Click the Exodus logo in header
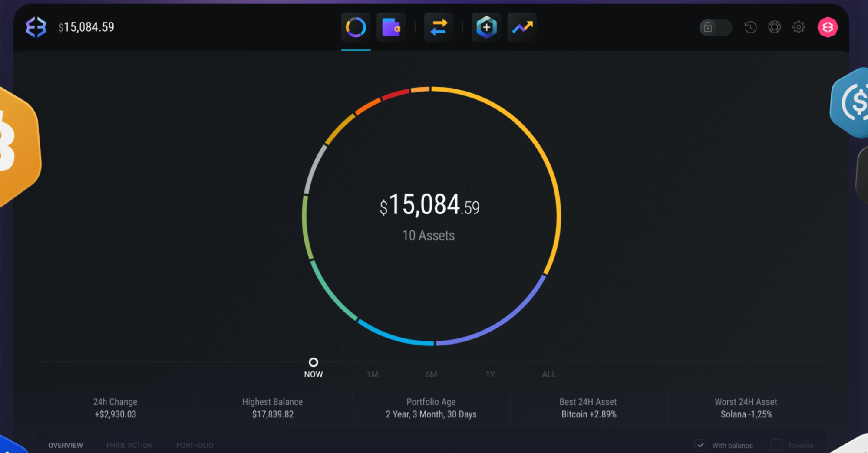The width and height of the screenshot is (868, 453). click(36, 27)
